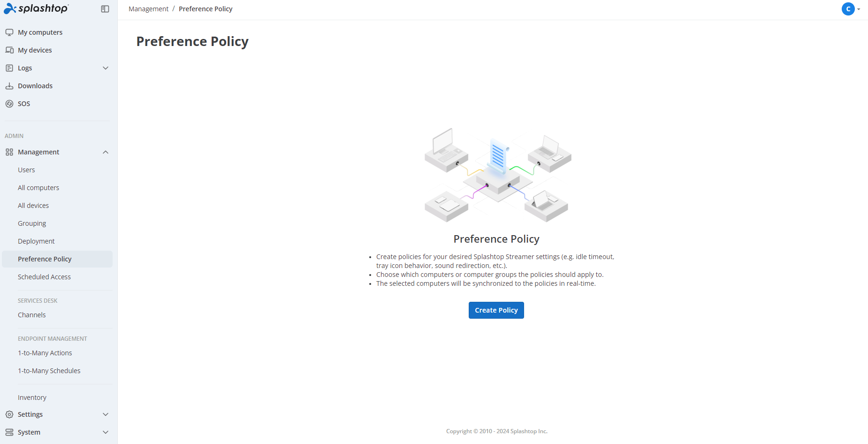Collapse the Management section chevron

pos(106,152)
